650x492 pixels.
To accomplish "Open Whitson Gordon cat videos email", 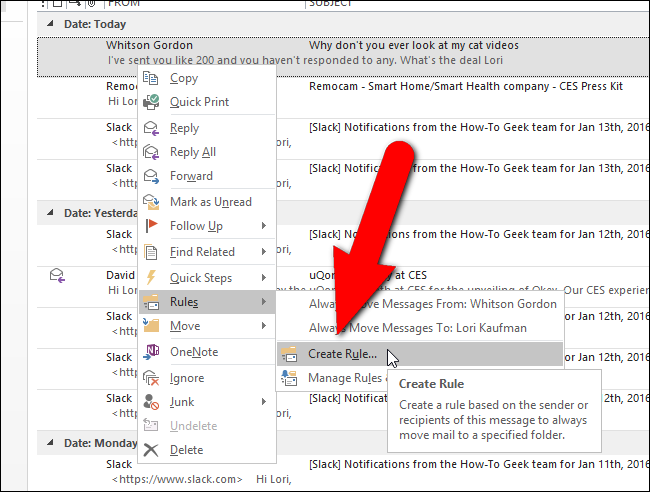I will pos(343,57).
